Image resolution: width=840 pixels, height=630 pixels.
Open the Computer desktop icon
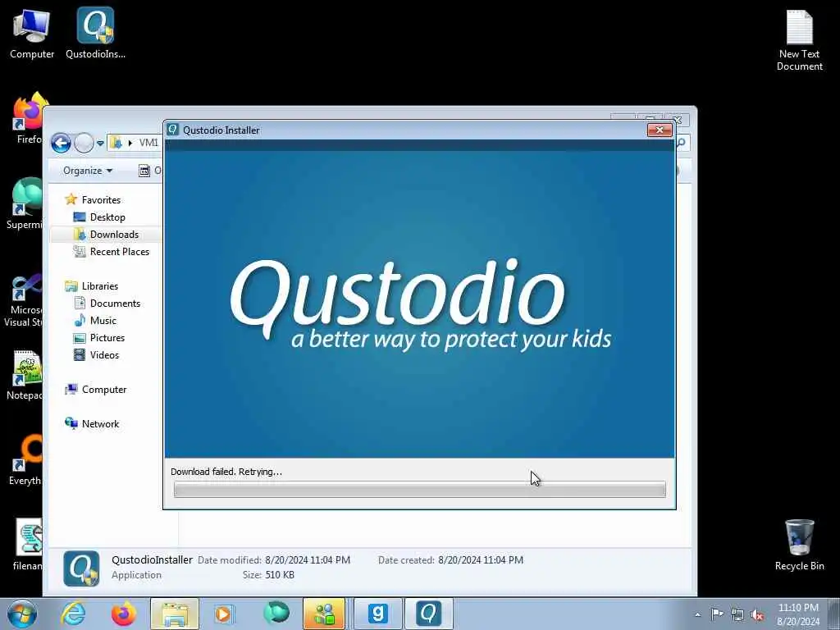(32, 33)
